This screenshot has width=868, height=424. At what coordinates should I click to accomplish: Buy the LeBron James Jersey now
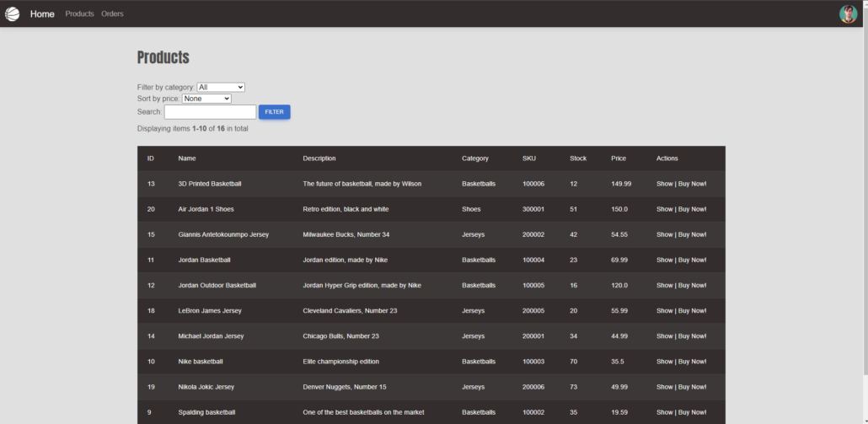point(692,311)
